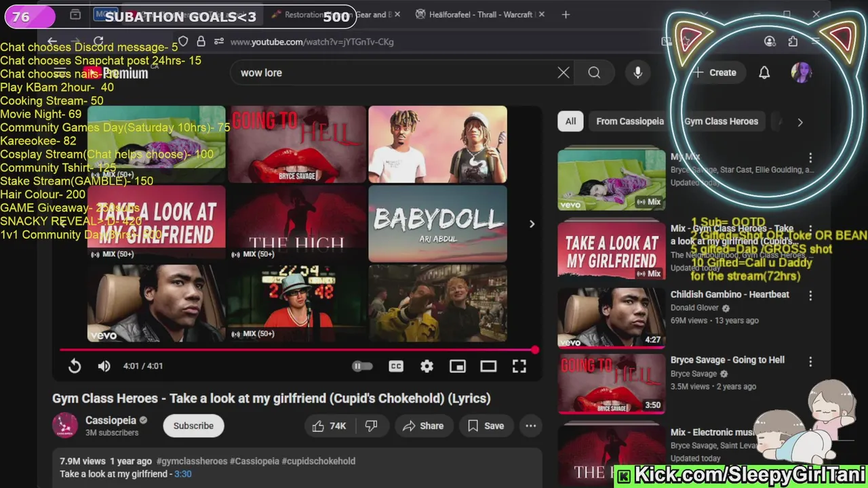Screen dimensions: 868x488
Task: Open the Cassiopeia channel avatar
Action: (65, 426)
